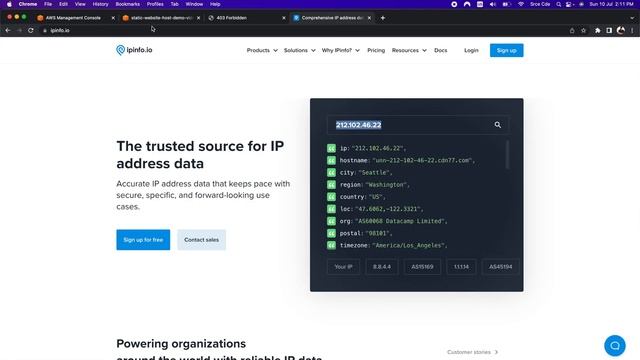Open the History menu
640x360 pixels.
point(100,4)
